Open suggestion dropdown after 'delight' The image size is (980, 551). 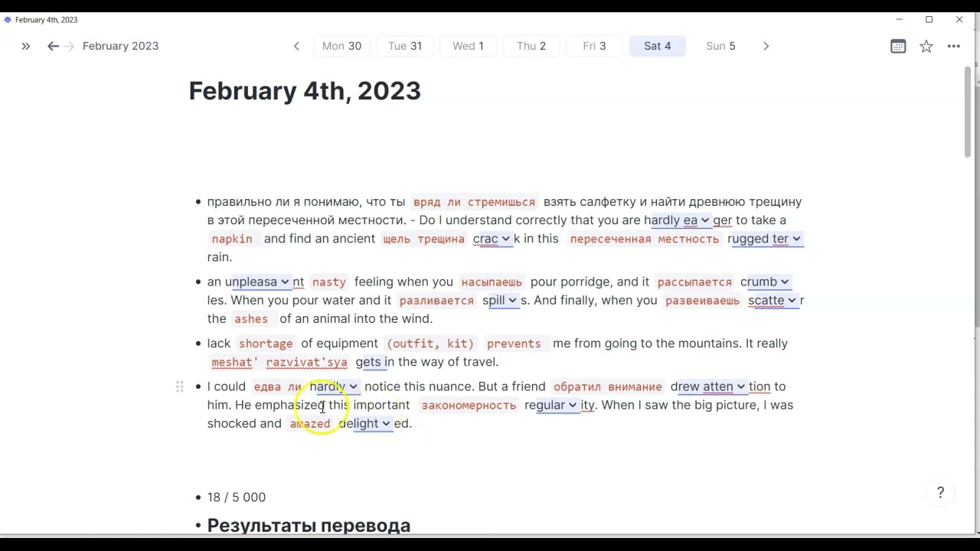tap(386, 423)
